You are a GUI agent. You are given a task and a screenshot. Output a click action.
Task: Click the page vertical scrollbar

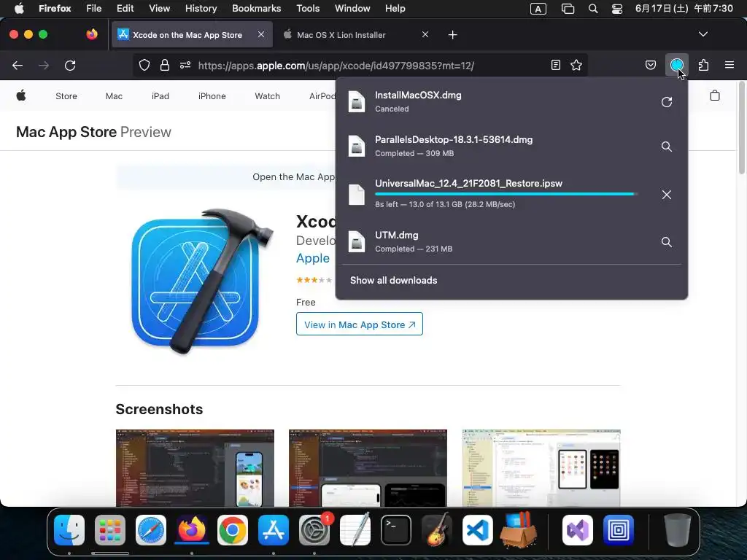coord(742,128)
